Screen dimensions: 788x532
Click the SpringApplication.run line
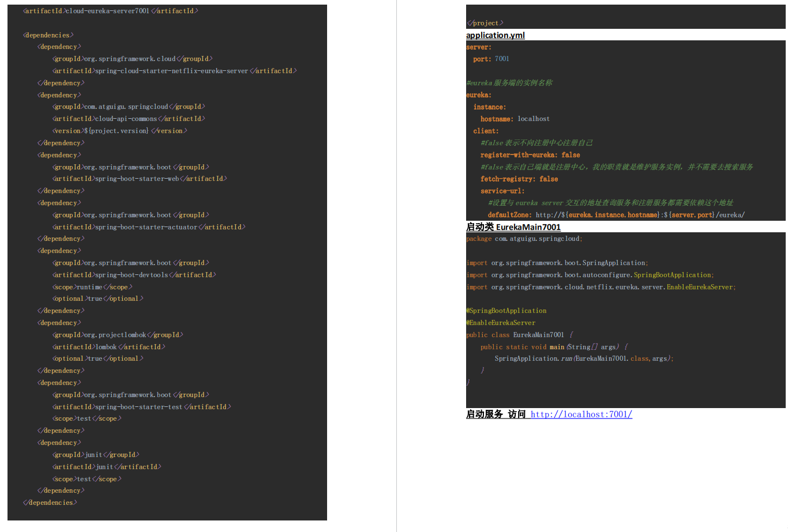click(584, 359)
